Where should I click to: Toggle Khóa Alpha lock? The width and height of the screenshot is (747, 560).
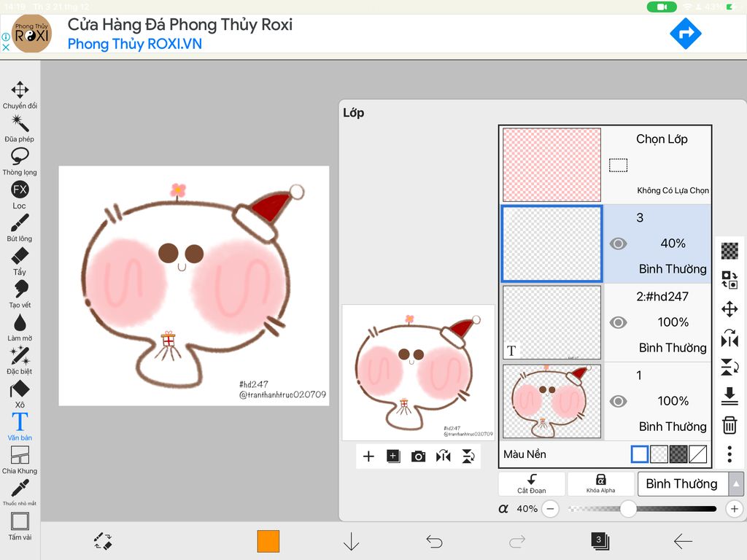click(x=601, y=483)
